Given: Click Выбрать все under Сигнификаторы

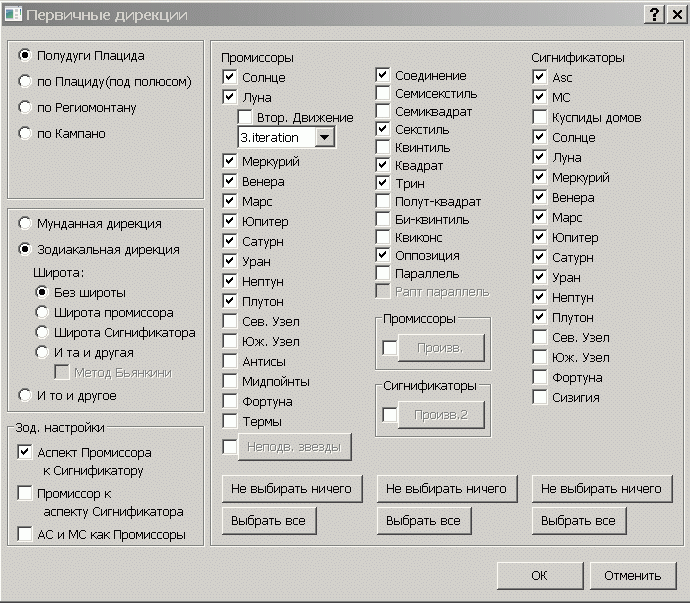Looking at the screenshot, I should [579, 521].
